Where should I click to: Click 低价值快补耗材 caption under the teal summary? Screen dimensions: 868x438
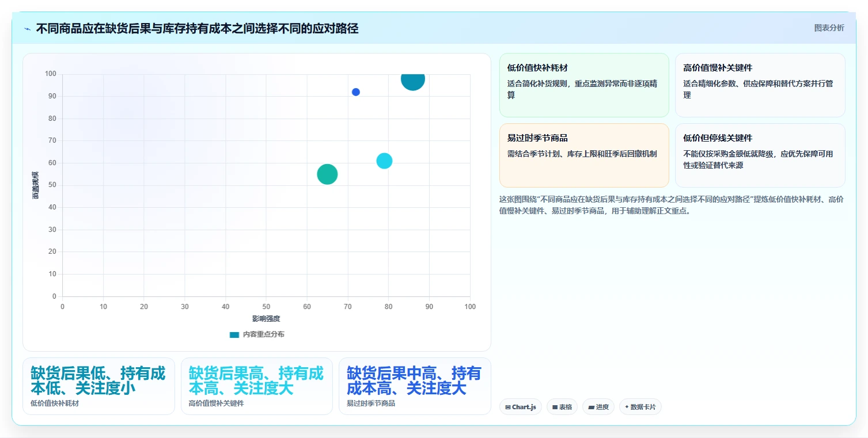pos(55,403)
